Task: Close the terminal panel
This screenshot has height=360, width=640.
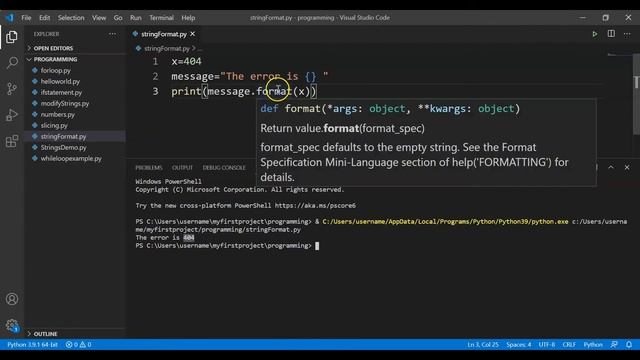Action: coord(627,167)
